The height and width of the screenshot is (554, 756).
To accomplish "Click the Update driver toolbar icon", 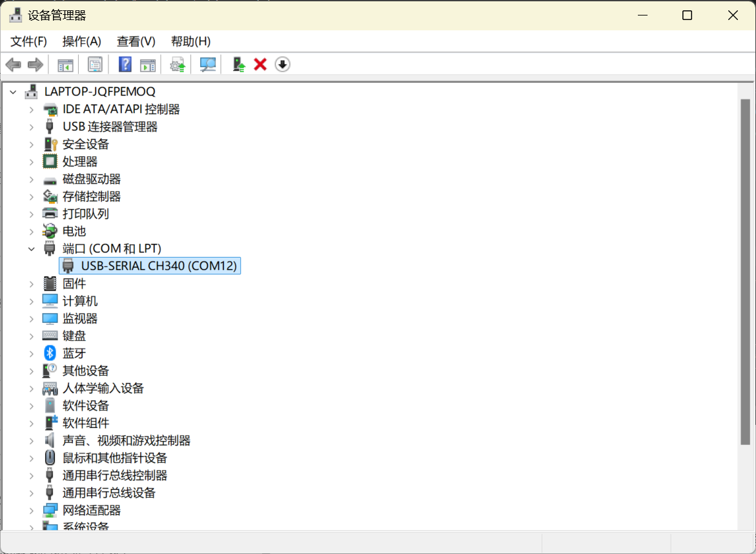I will pyautogui.click(x=178, y=65).
